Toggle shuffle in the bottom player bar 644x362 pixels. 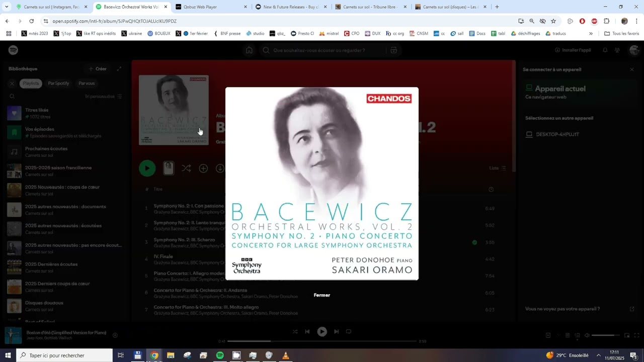pyautogui.click(x=295, y=332)
